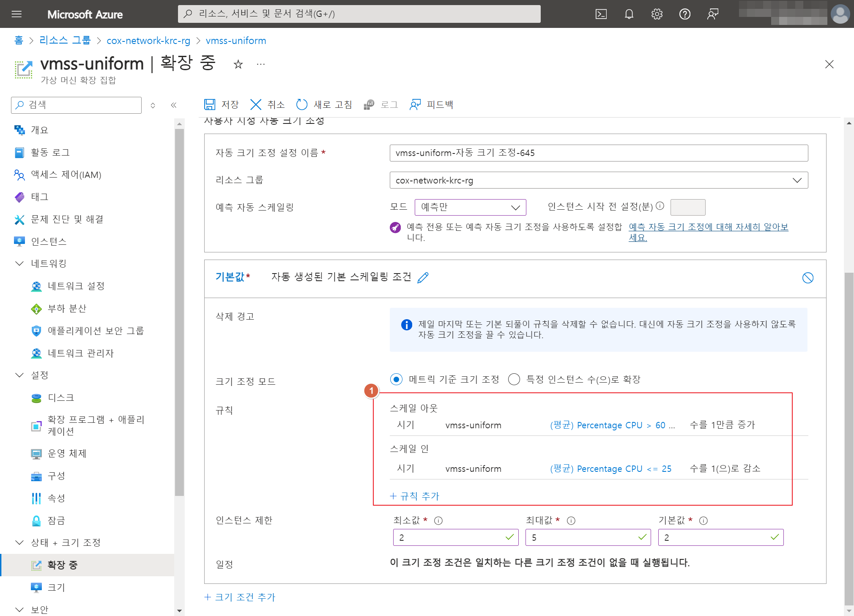Click 새로 고침 refresh icon
Screen dimensions: 854x616
(301, 104)
